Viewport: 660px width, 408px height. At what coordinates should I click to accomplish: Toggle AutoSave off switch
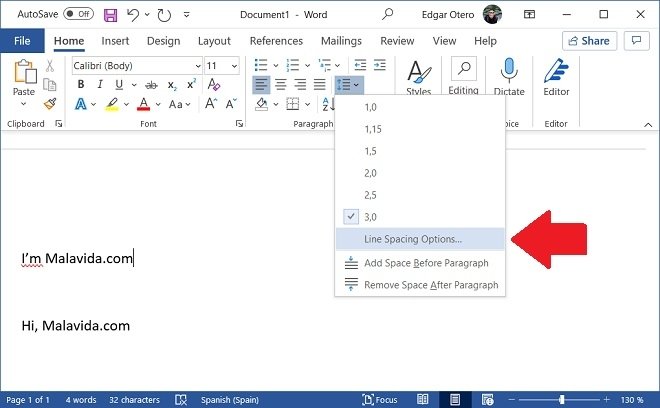79,14
